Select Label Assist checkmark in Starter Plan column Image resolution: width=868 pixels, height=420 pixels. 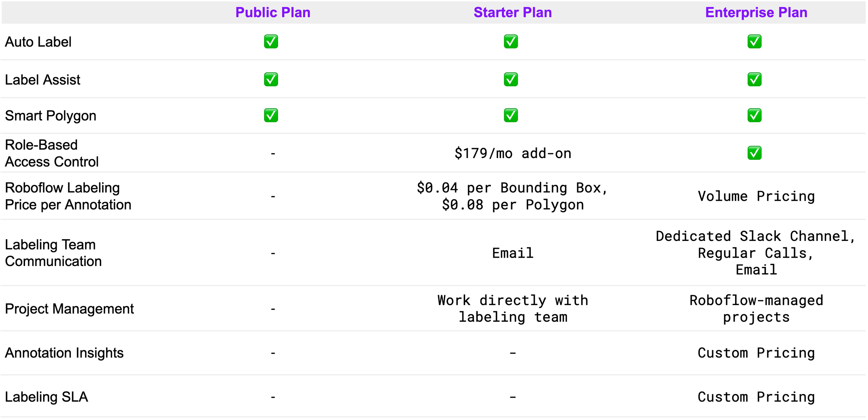tap(511, 79)
